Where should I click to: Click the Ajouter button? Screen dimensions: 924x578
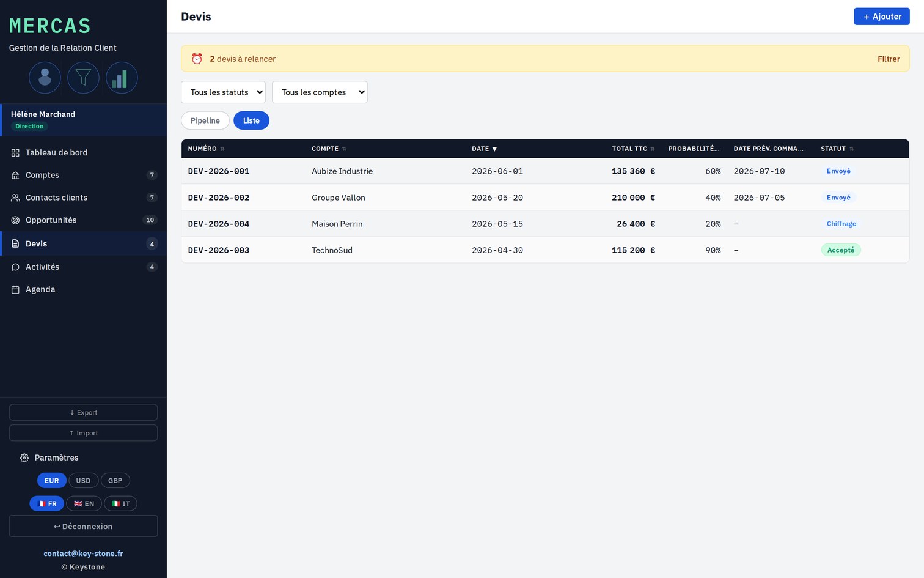pyautogui.click(x=881, y=17)
